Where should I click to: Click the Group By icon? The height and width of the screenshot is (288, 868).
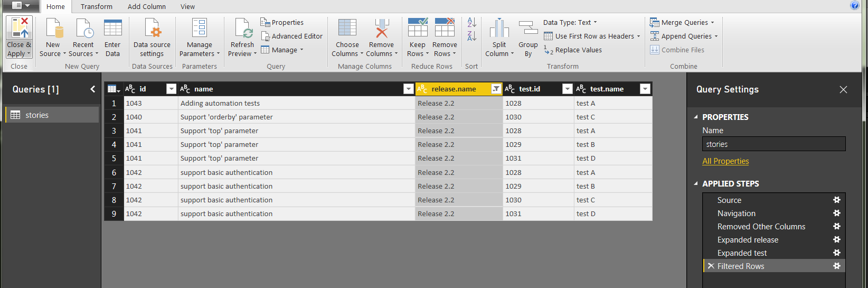click(x=527, y=29)
